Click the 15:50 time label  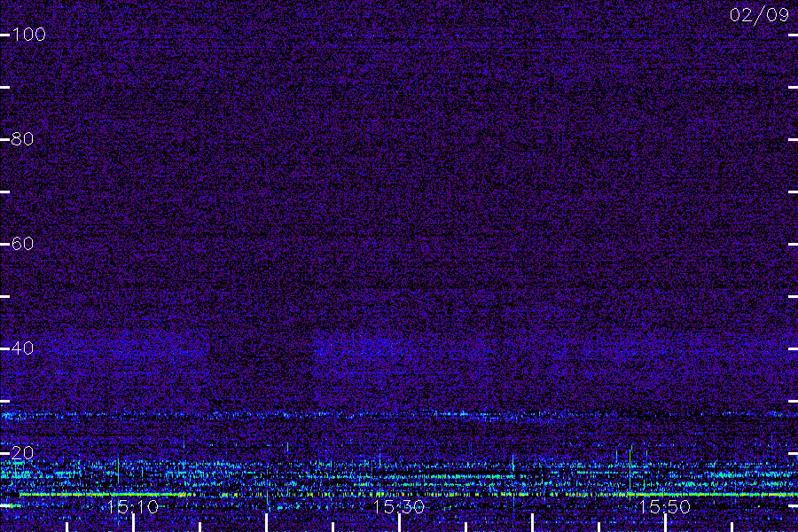click(x=664, y=506)
